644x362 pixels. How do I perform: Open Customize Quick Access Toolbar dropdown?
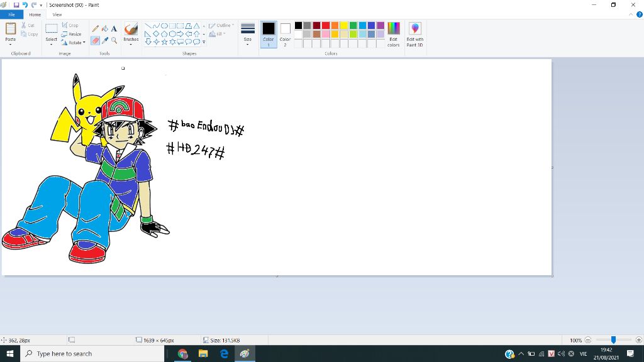coord(41,5)
